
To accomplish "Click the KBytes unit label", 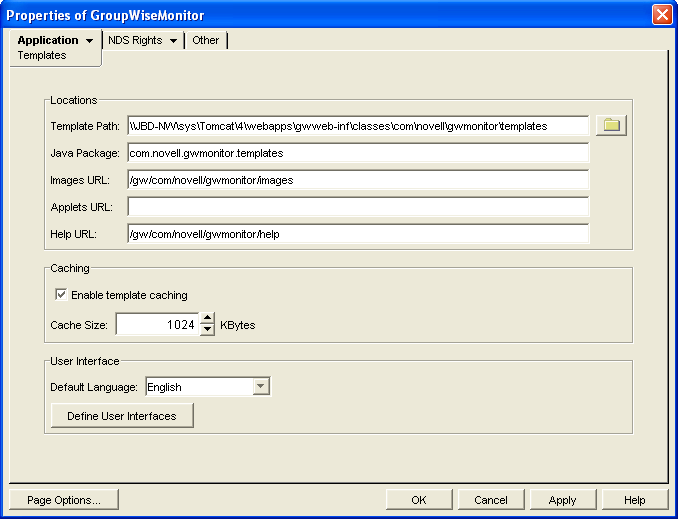I will (238, 325).
